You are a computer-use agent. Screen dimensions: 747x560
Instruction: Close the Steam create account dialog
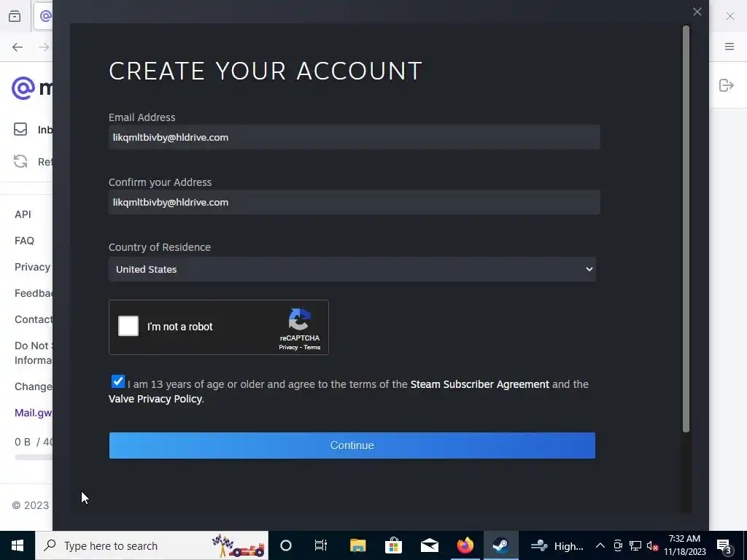(697, 12)
